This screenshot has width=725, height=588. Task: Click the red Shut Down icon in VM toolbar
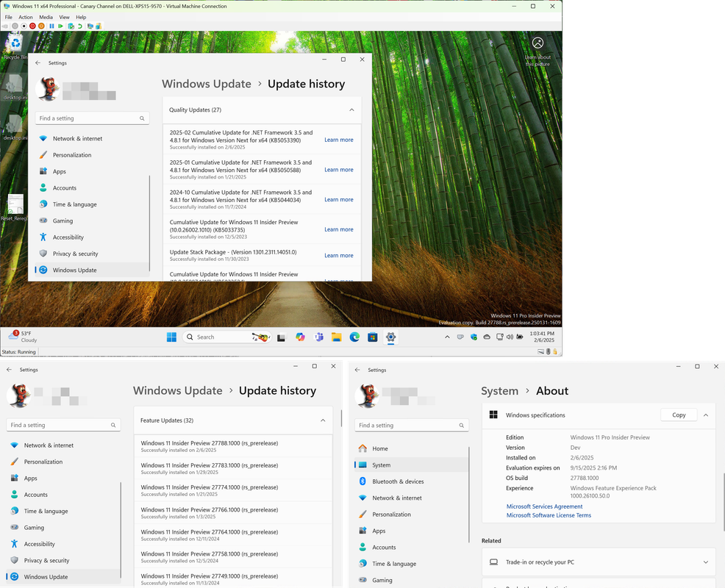(x=33, y=26)
